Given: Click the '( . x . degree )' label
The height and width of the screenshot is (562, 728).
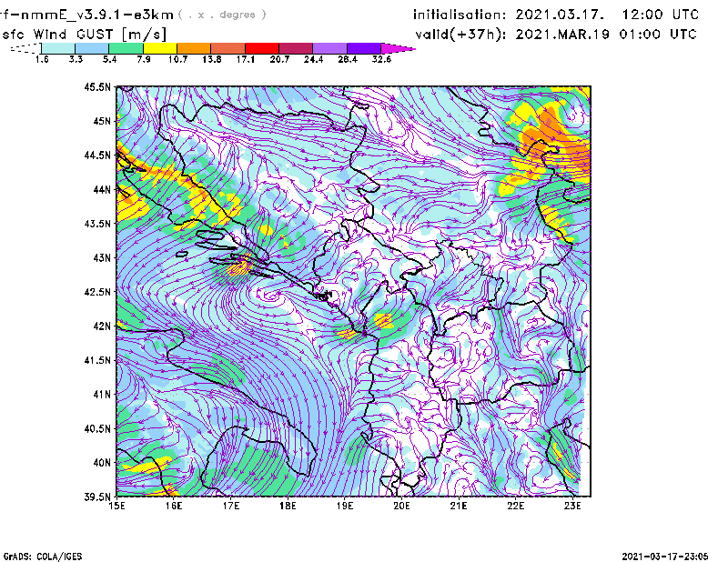Looking at the screenshot, I should tap(222, 15).
